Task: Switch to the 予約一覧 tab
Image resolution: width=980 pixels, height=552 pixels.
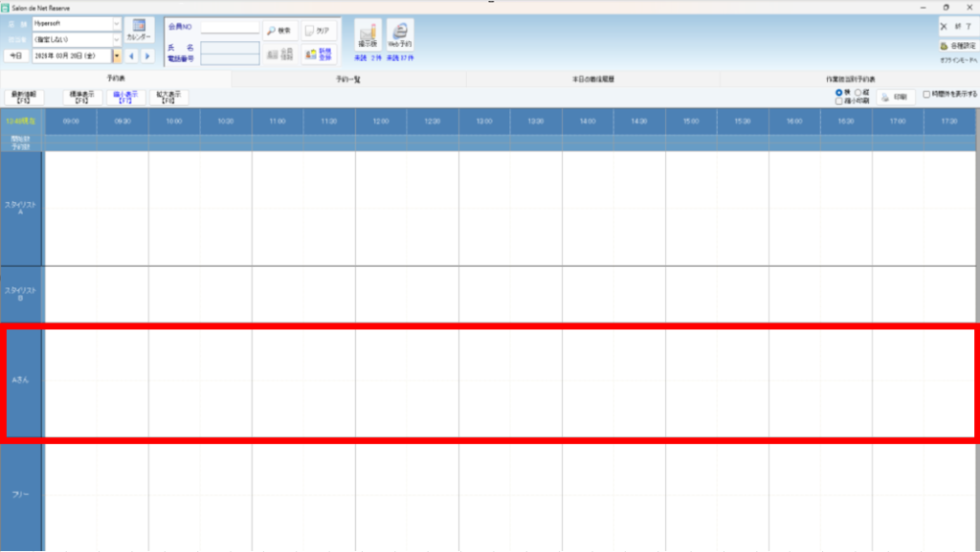Action: 348,78
